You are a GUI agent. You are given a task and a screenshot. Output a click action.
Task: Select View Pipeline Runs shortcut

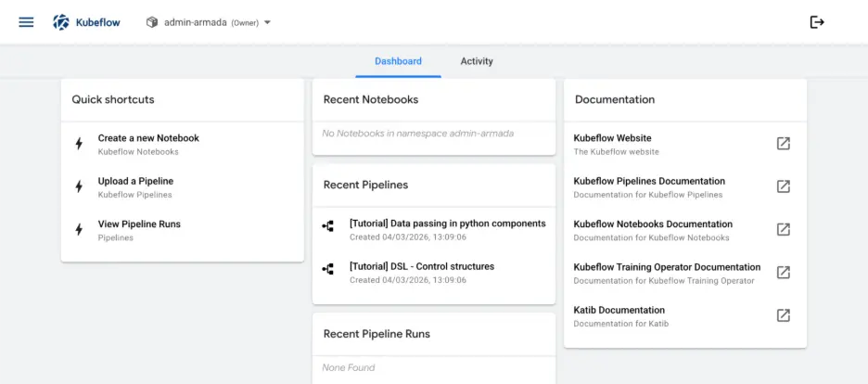click(x=139, y=224)
